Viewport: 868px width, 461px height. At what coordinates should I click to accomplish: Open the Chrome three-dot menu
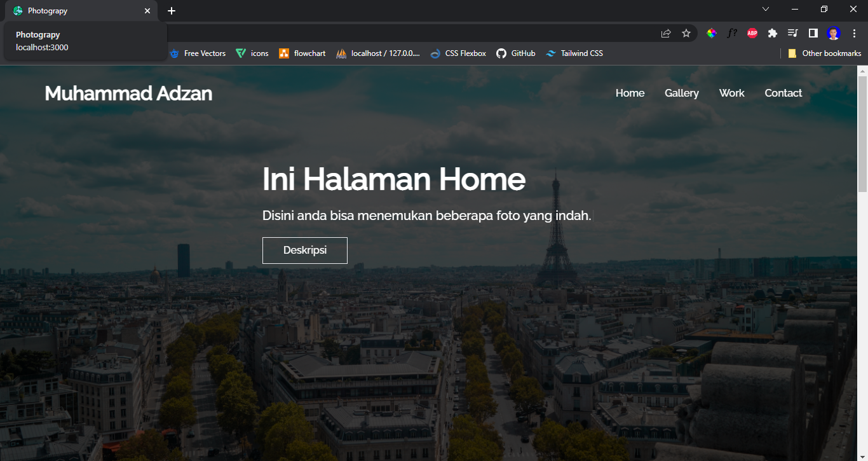[853, 33]
